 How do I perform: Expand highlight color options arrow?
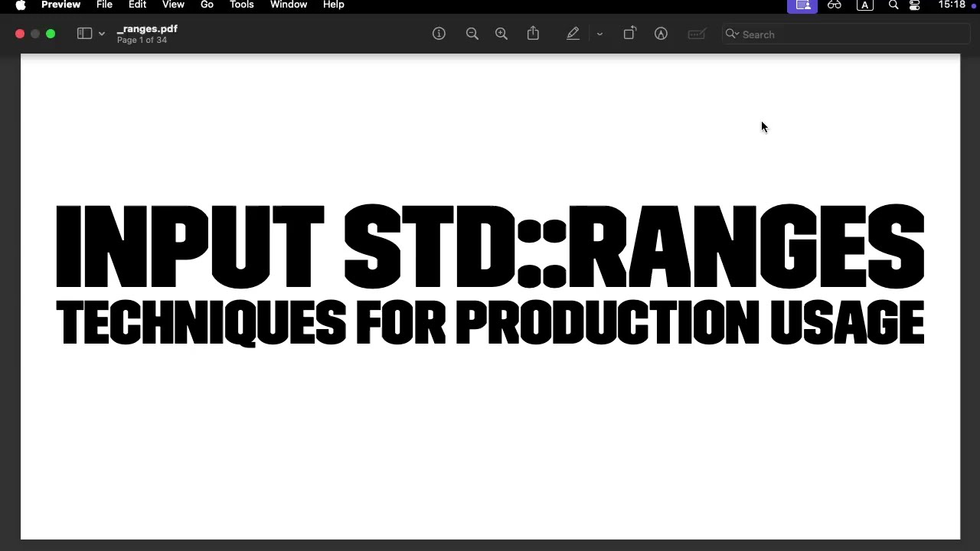tap(599, 34)
